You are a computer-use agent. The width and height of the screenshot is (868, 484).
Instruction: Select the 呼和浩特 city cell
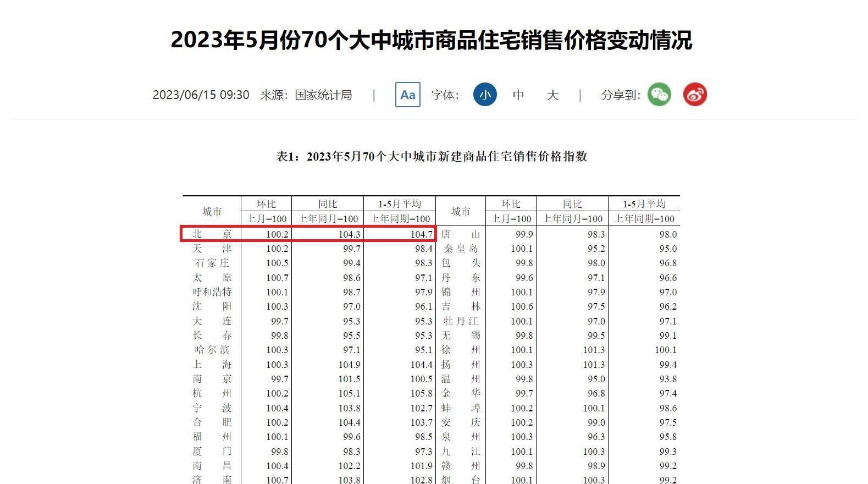coord(212,292)
